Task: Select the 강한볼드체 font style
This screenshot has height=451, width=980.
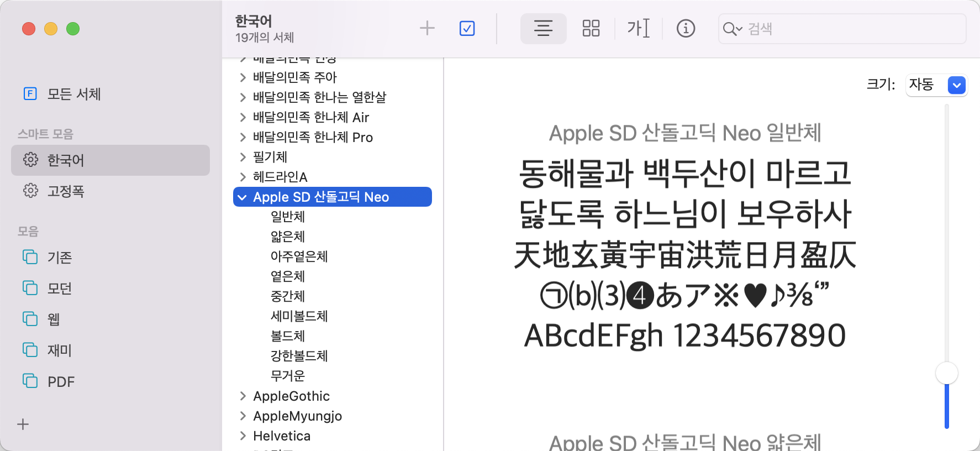Action: (x=299, y=356)
